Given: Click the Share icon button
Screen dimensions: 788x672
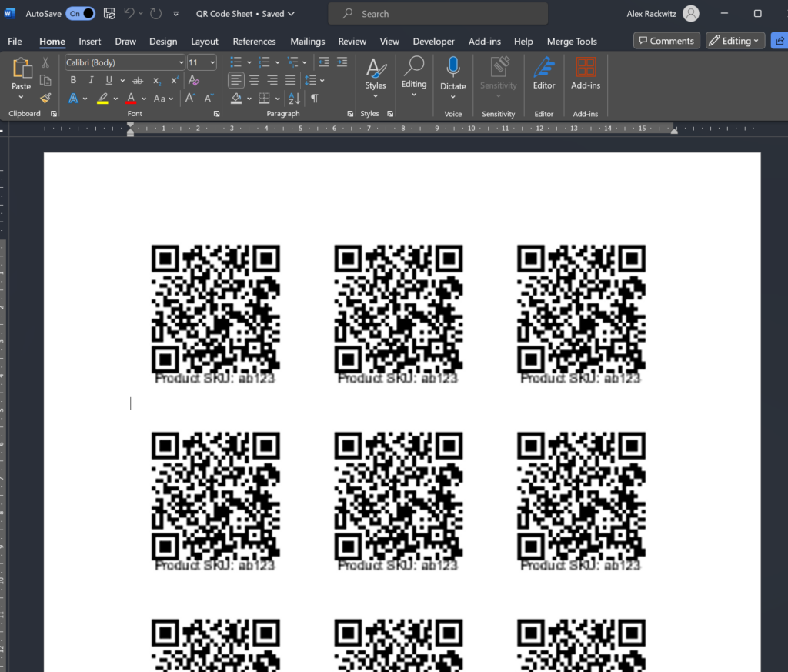Looking at the screenshot, I should 780,41.
